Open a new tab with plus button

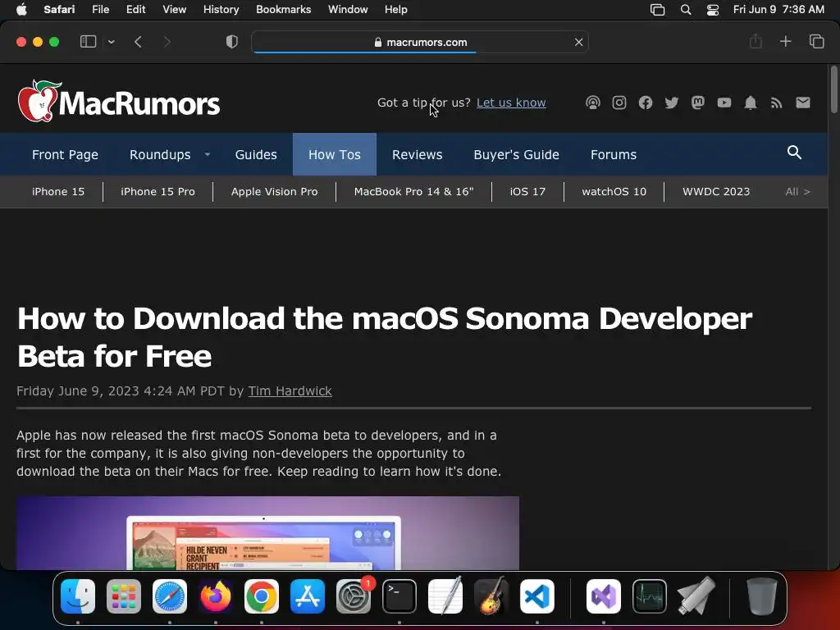coord(785,41)
